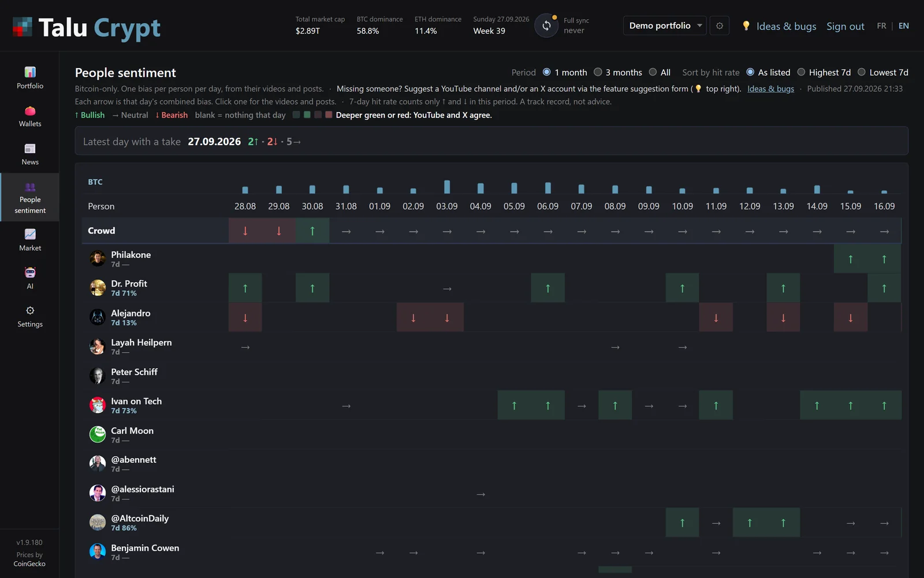Select the All period option
Screen dimensions: 924x578
[660, 72]
